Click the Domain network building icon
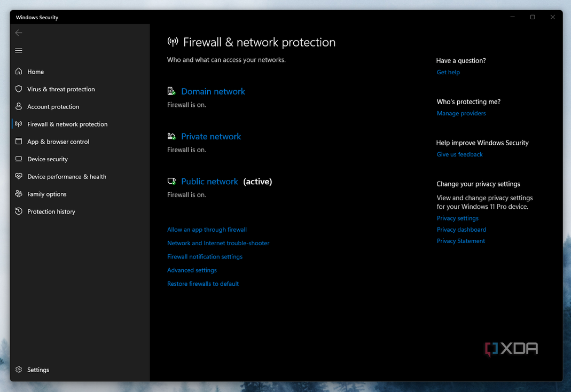571x392 pixels. coord(171,91)
